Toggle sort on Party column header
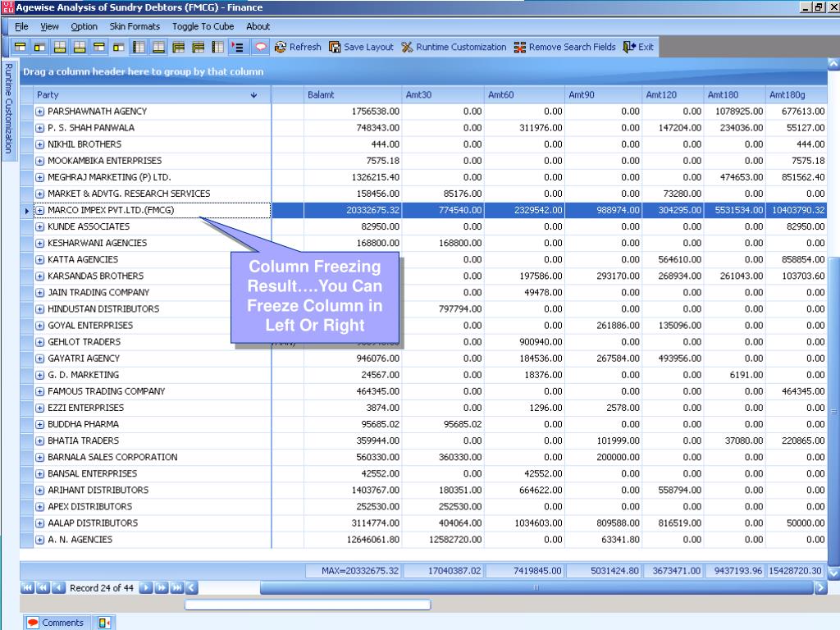The image size is (840, 630). point(148,95)
